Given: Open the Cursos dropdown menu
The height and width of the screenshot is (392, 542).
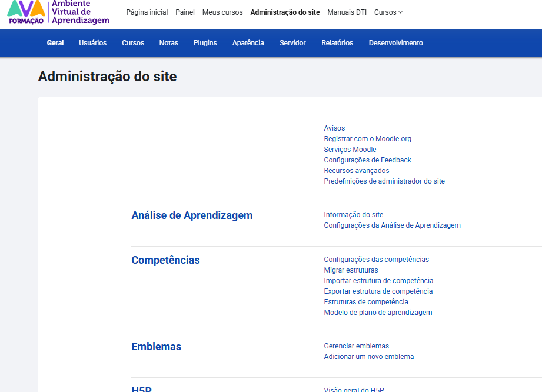Looking at the screenshot, I should (388, 12).
